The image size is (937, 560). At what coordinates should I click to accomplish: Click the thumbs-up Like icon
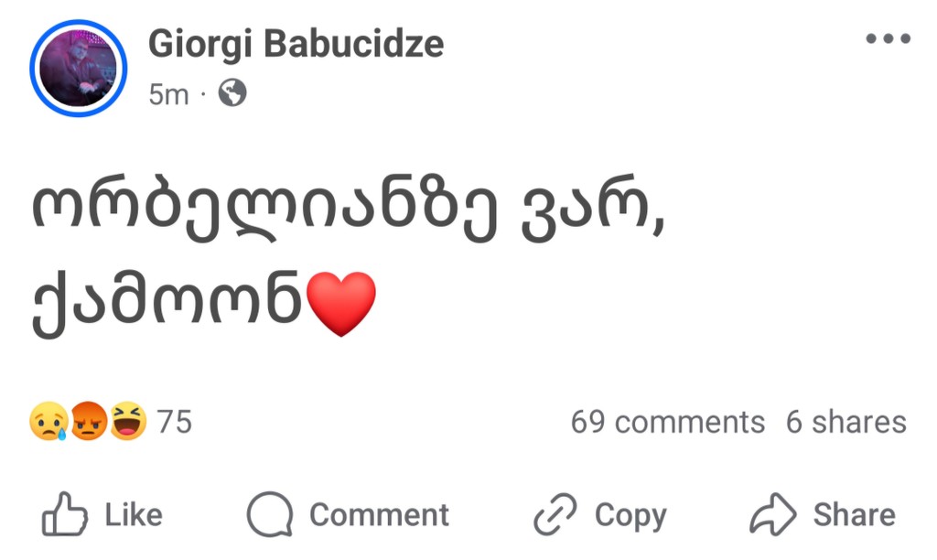(65, 515)
